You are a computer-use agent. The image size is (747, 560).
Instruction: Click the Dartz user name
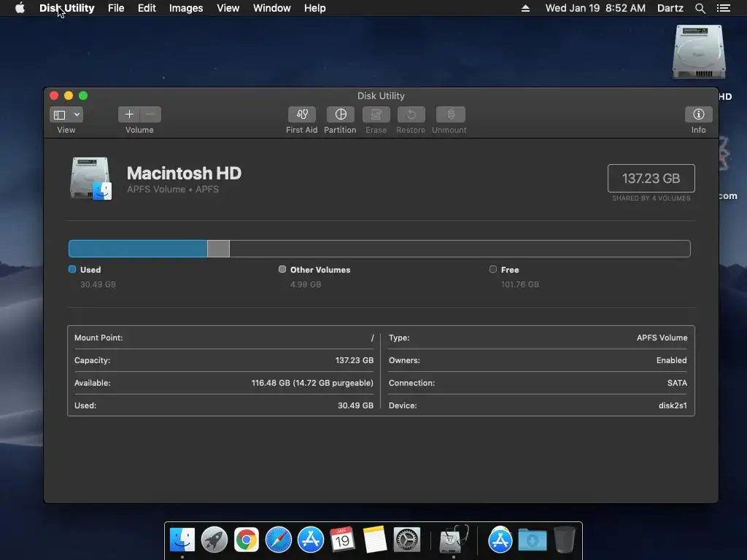[x=670, y=8]
